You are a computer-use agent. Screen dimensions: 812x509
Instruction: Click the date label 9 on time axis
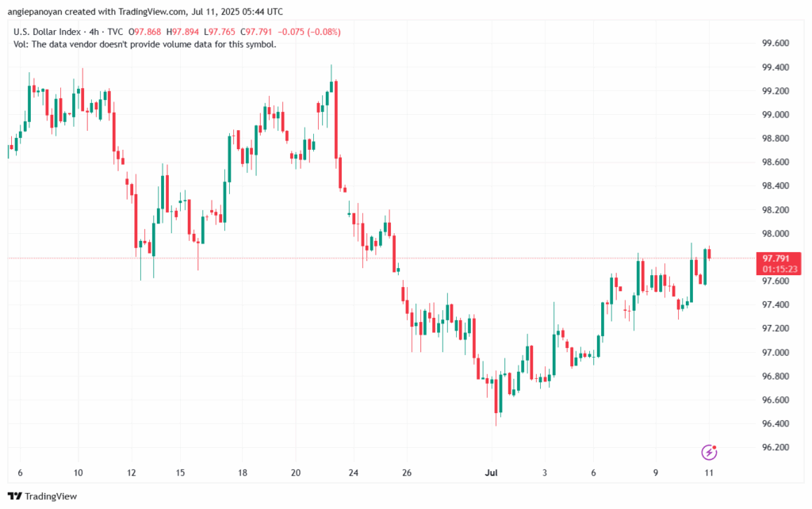(x=656, y=473)
